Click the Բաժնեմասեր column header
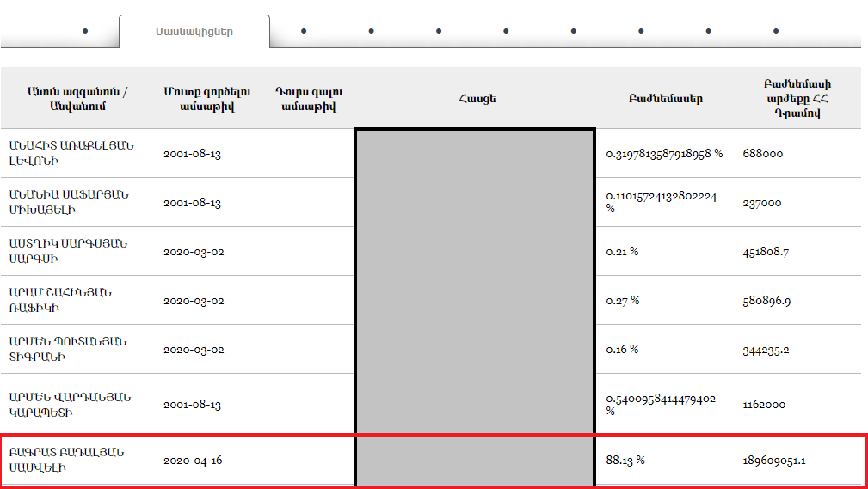 (665, 99)
